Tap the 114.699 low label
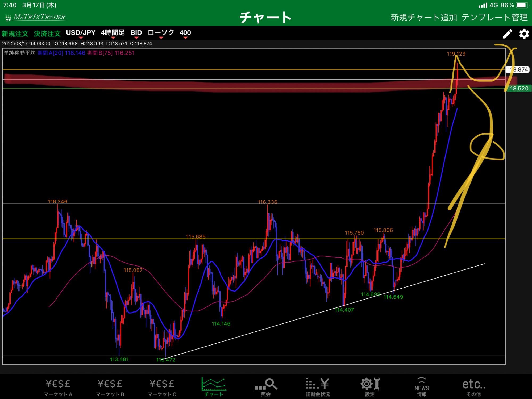 (x=371, y=294)
